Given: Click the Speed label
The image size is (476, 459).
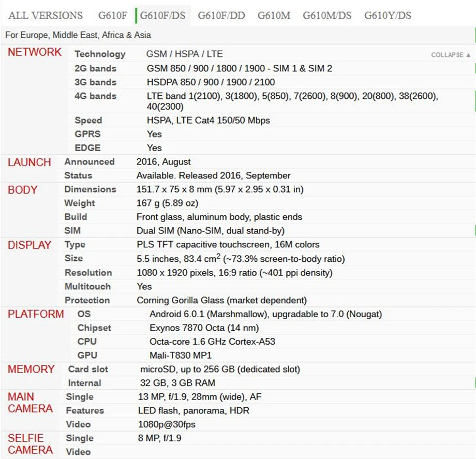Looking at the screenshot, I should click(x=88, y=121).
